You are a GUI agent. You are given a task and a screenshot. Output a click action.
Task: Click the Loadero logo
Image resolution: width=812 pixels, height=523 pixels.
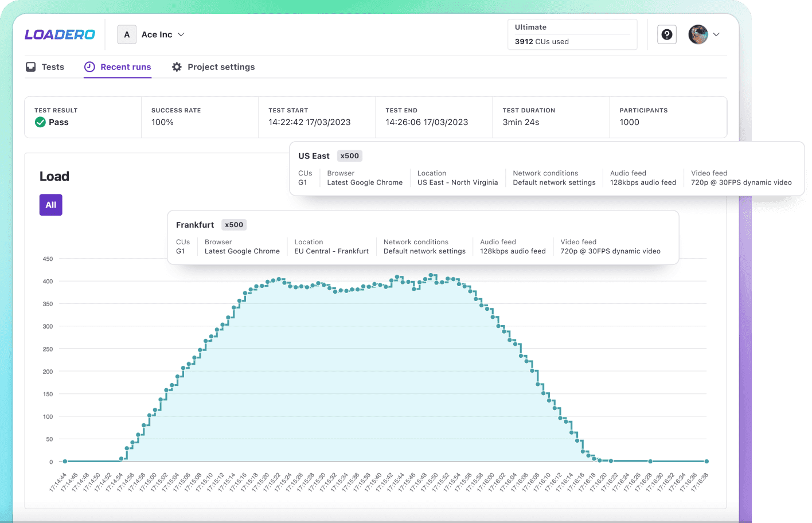[x=60, y=34]
